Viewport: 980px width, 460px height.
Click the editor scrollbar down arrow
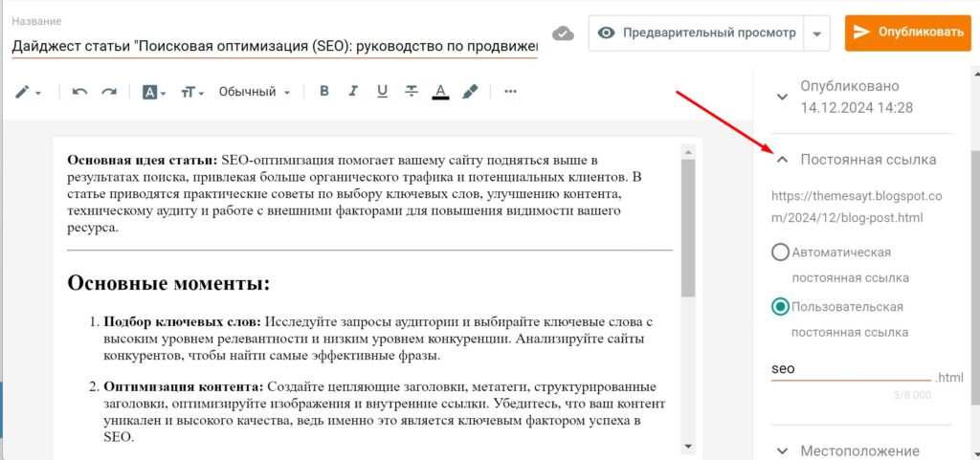coord(688,446)
